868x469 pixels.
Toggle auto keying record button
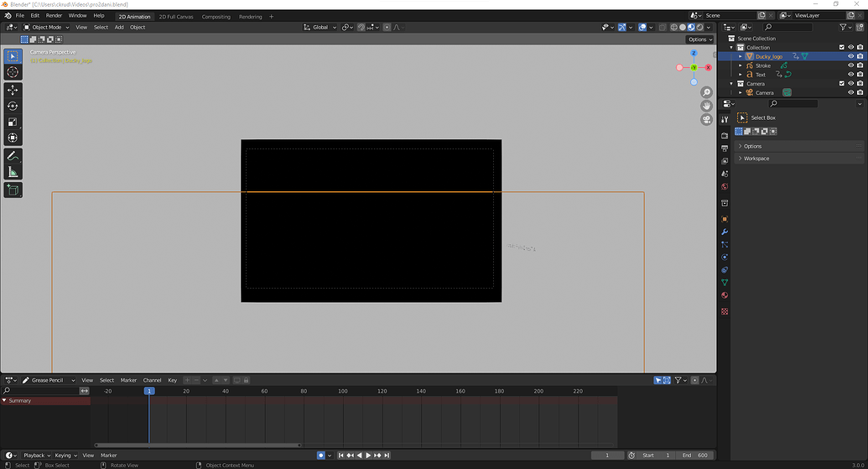(320, 456)
